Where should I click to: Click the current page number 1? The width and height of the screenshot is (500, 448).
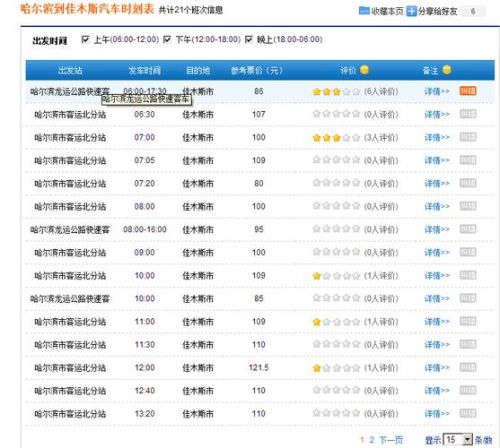[x=362, y=440]
